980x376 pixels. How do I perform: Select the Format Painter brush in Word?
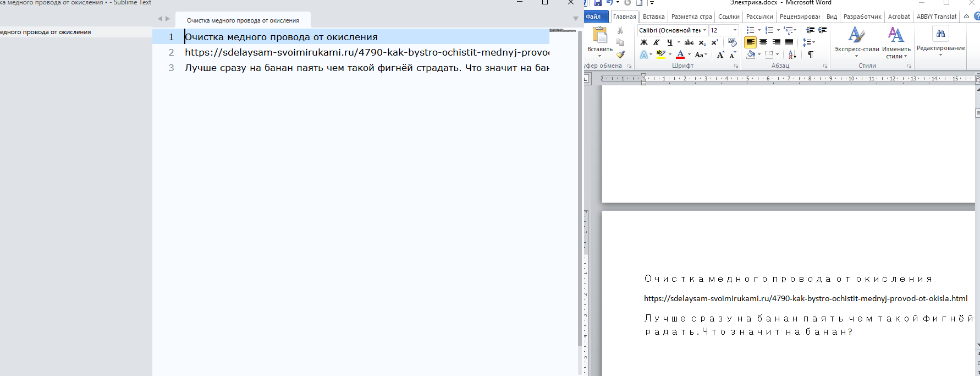(x=620, y=55)
